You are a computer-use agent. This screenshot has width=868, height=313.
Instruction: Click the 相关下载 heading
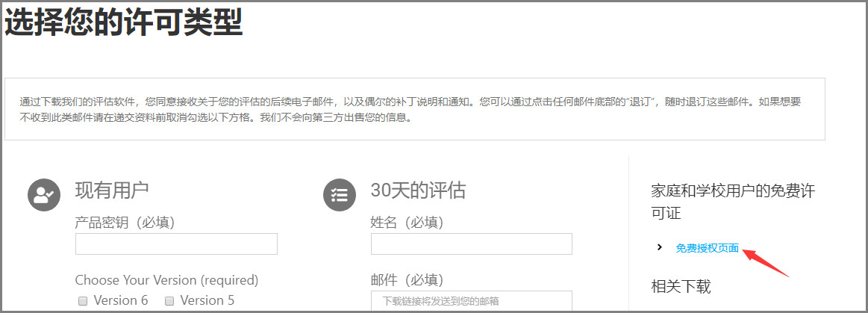[x=681, y=286]
